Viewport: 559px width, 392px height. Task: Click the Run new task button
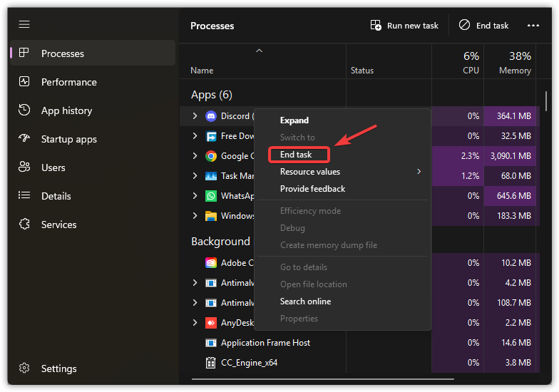click(x=404, y=25)
